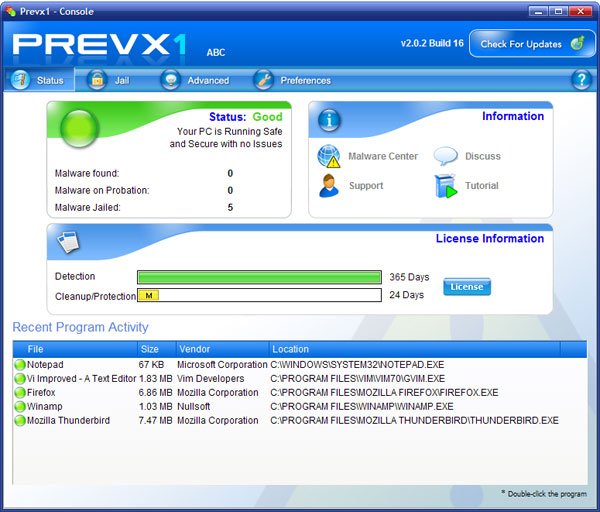Click the Jail padlock icon
The height and width of the screenshot is (512, 600).
click(97, 80)
